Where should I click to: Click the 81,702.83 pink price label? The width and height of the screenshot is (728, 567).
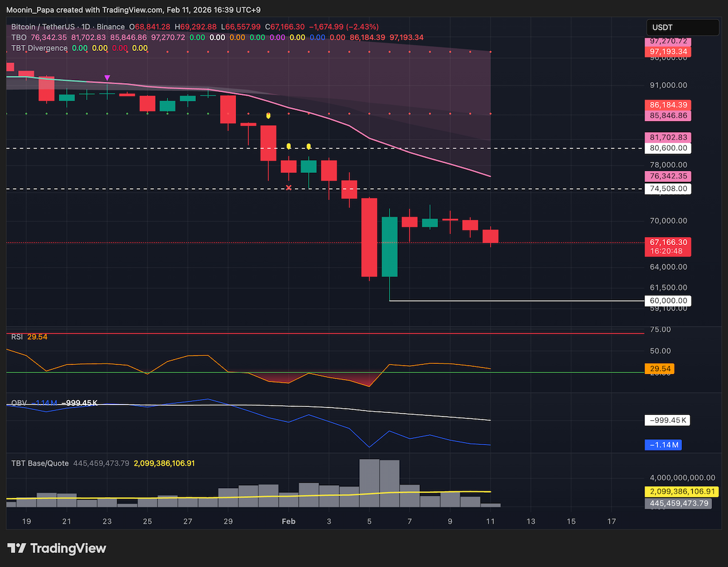point(669,138)
